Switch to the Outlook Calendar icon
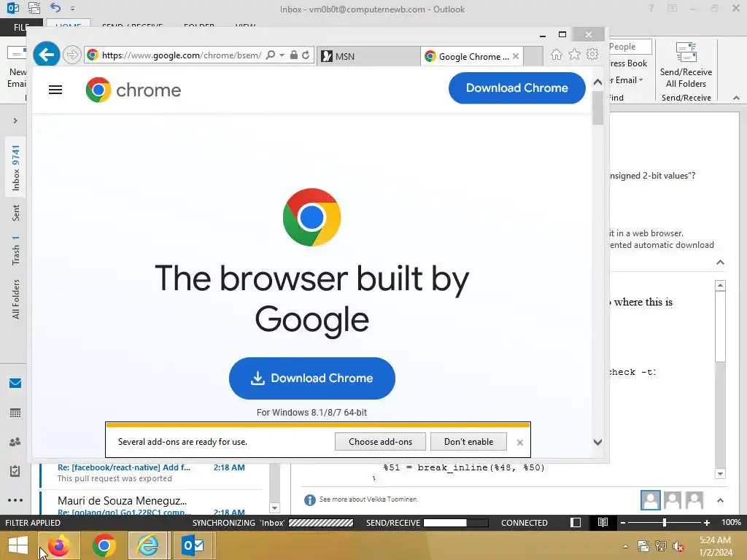Viewport: 747px width, 560px height. click(15, 413)
